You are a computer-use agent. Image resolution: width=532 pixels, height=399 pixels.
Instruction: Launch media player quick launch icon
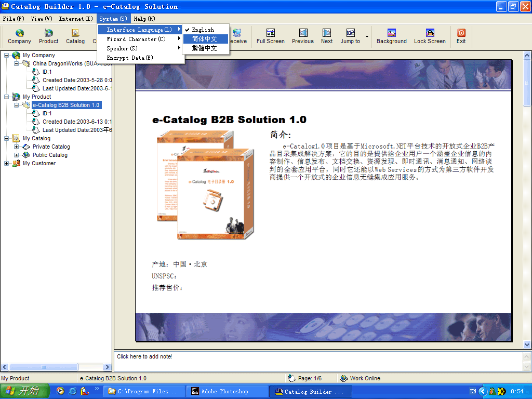pos(60,391)
